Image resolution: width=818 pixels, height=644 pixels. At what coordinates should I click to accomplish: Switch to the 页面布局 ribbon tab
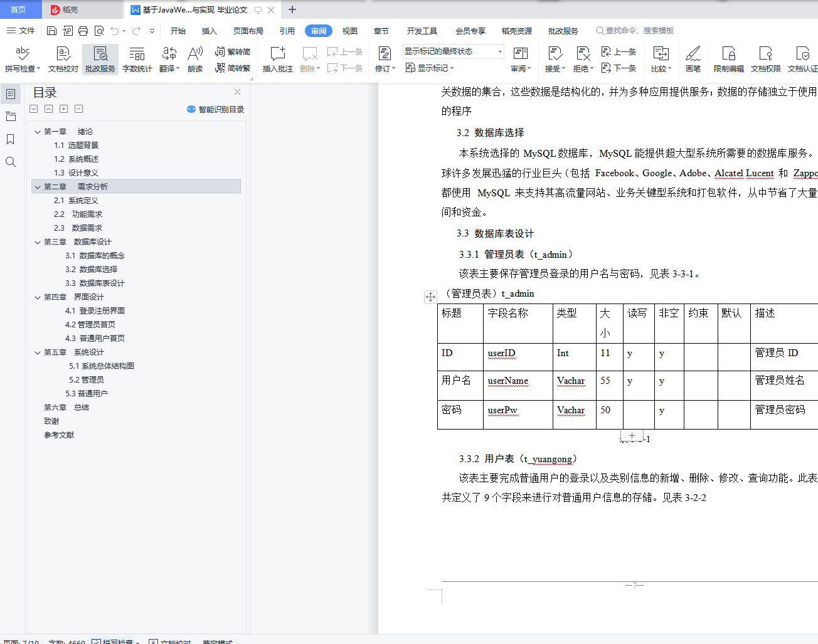[248, 31]
